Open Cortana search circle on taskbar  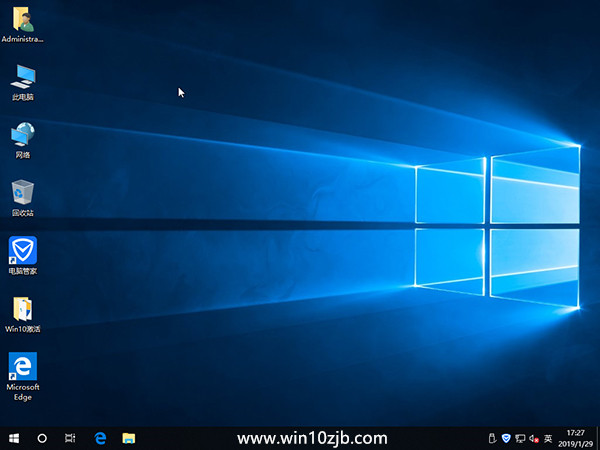42,438
